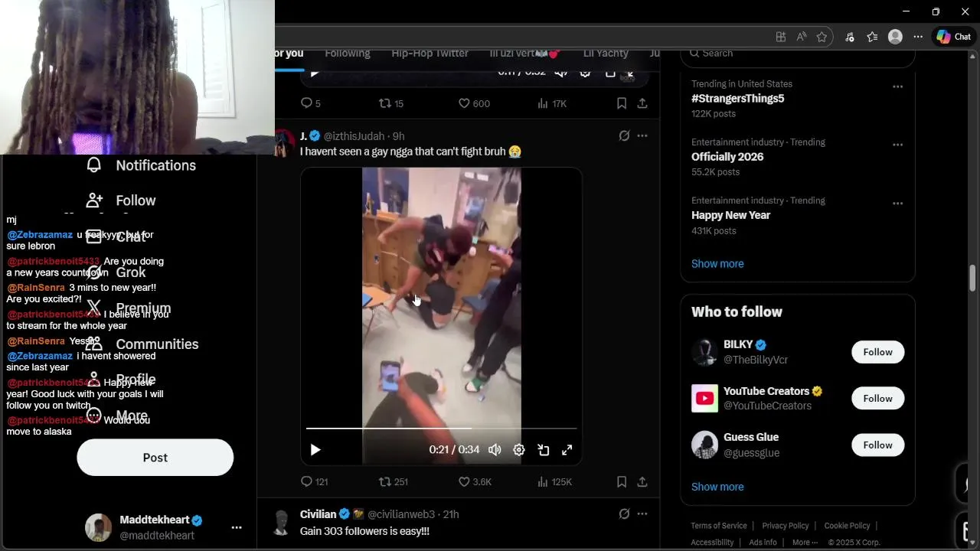This screenshot has height=551, width=980.
Task: Open more options on J.'s post
Action: point(642,135)
